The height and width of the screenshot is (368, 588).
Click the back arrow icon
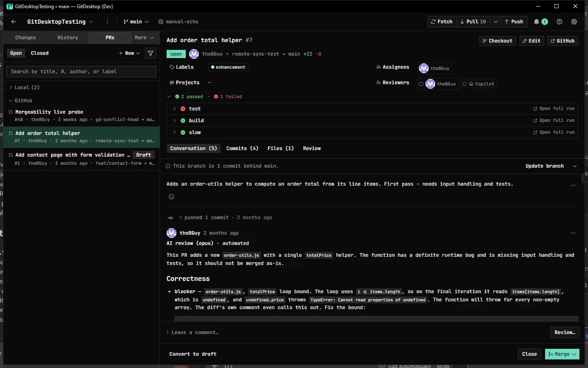(14, 22)
